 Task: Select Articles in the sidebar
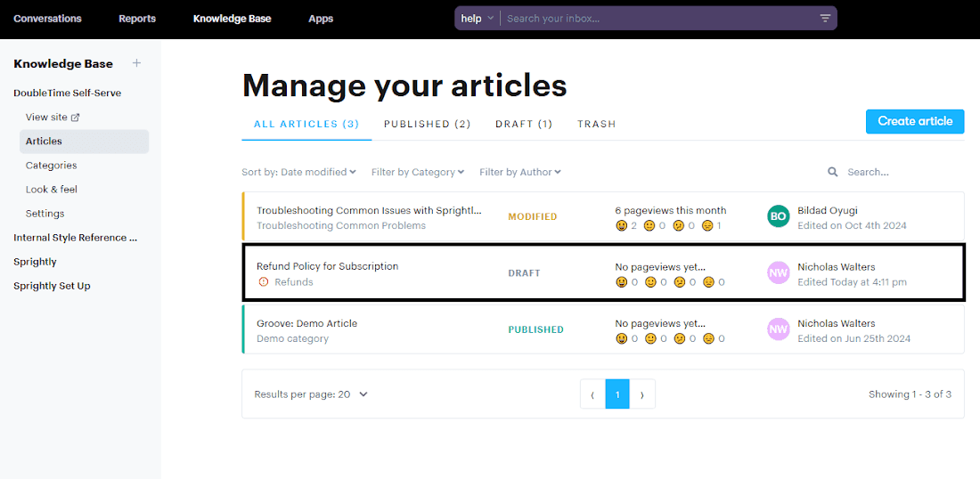pos(85,142)
